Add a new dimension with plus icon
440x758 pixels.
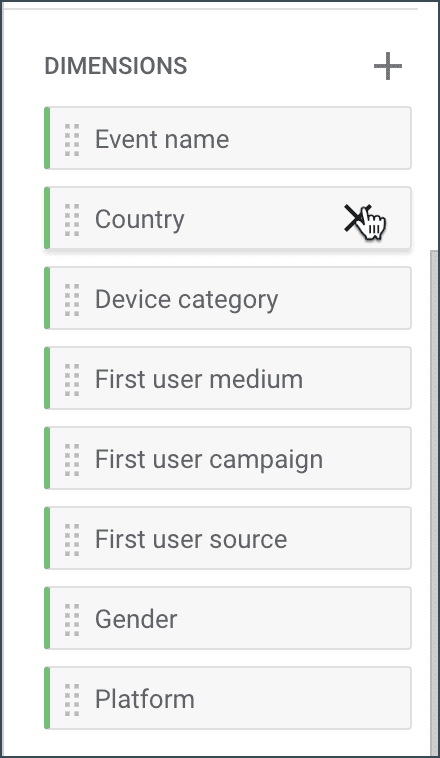coord(388,66)
